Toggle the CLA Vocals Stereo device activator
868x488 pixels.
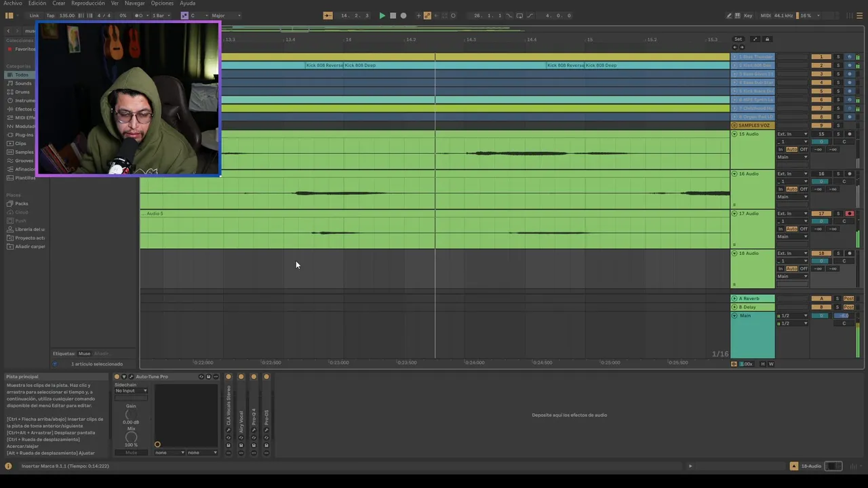click(229, 377)
